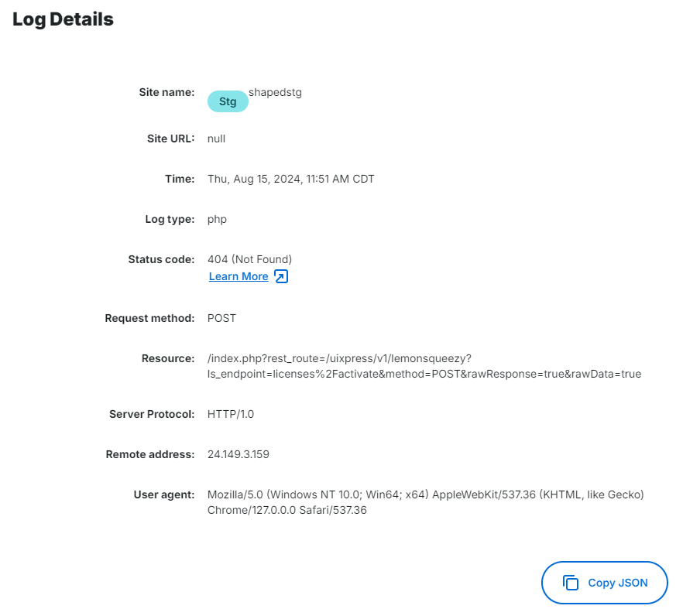This screenshot has height=609, width=700.
Task: Open the Learn More link
Action: point(238,276)
